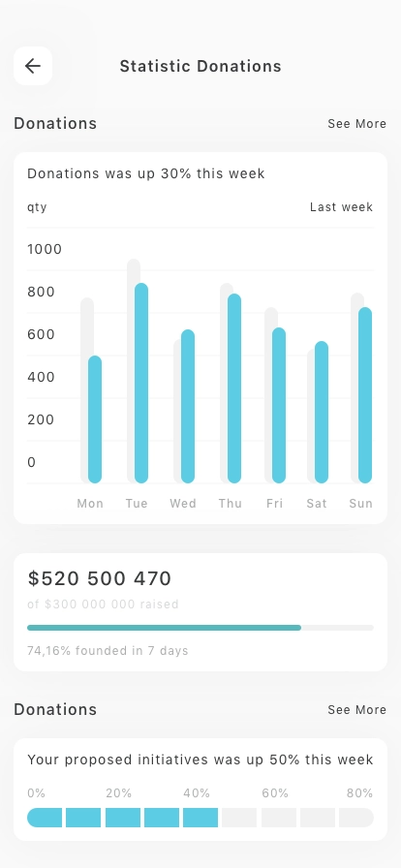Select the blue Sunday bar
Viewport: 401px width, 868px height.
pos(364,395)
